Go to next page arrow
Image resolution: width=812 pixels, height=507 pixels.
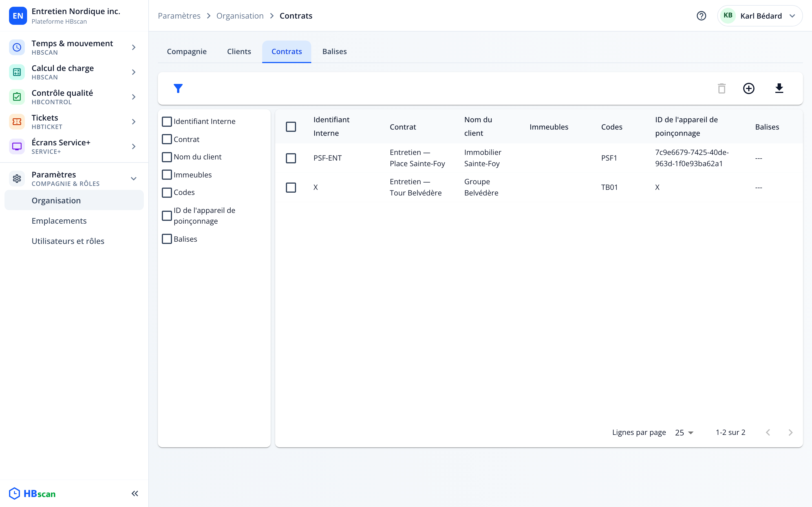(791, 433)
